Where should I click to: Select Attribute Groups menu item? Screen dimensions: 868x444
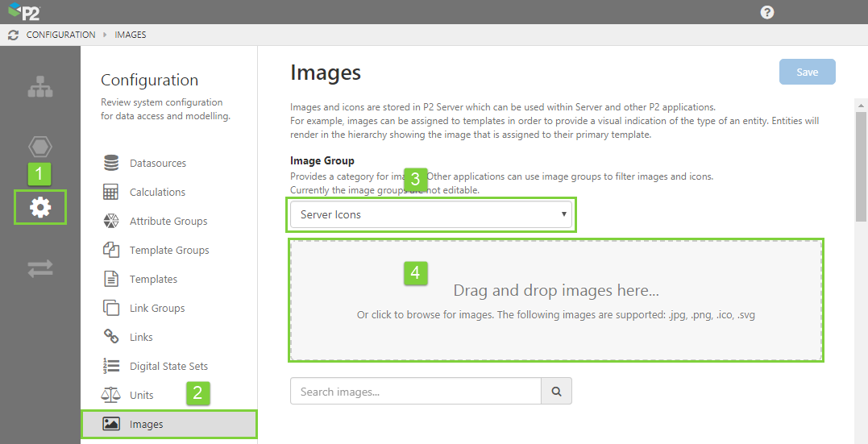[168, 222]
